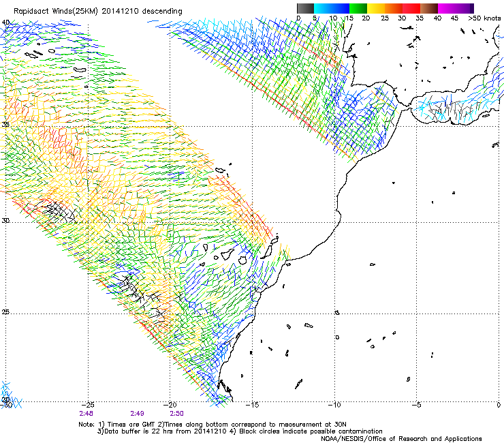Click the '>50 knots' legend label
Screen dimensions: 504x443
[x=484, y=18]
